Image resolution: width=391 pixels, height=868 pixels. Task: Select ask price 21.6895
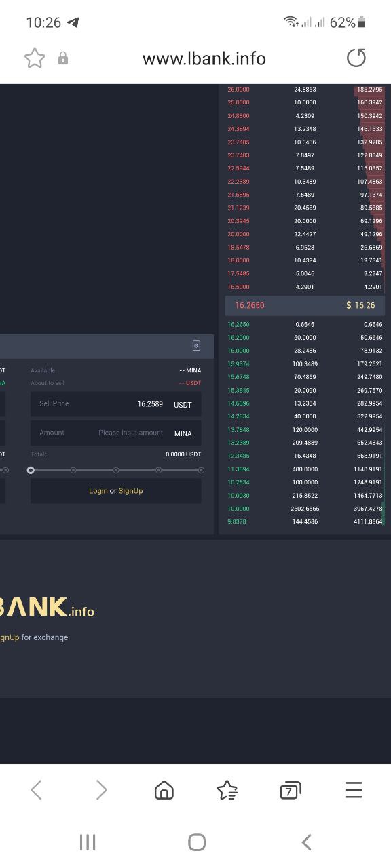pos(238,195)
